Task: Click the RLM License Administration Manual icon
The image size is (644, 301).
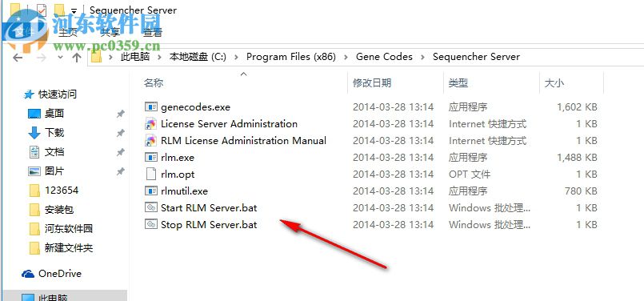Action: pos(151,141)
